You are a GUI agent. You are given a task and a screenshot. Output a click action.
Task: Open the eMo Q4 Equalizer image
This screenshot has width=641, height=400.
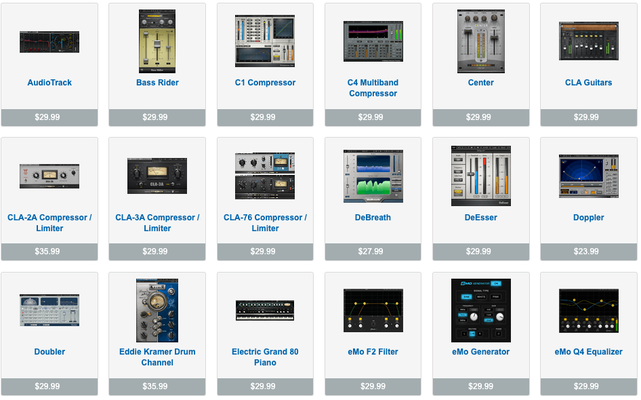coord(589,310)
